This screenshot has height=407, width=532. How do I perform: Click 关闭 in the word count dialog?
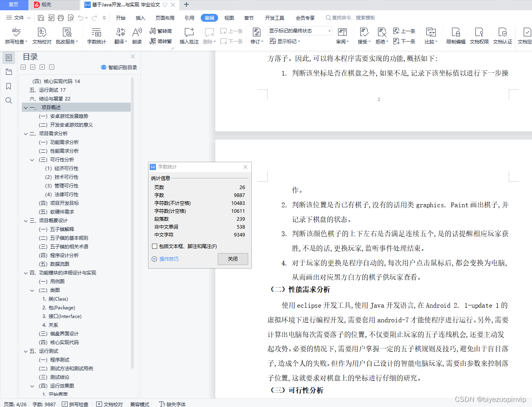[233, 259]
